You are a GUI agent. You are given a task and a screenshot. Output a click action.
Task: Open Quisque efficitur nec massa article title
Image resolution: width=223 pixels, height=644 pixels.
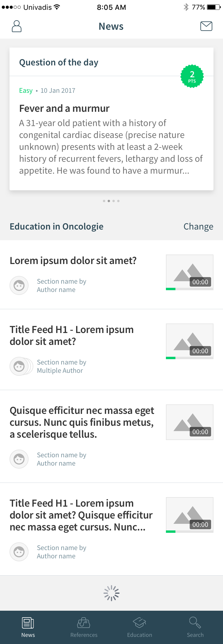point(82,422)
